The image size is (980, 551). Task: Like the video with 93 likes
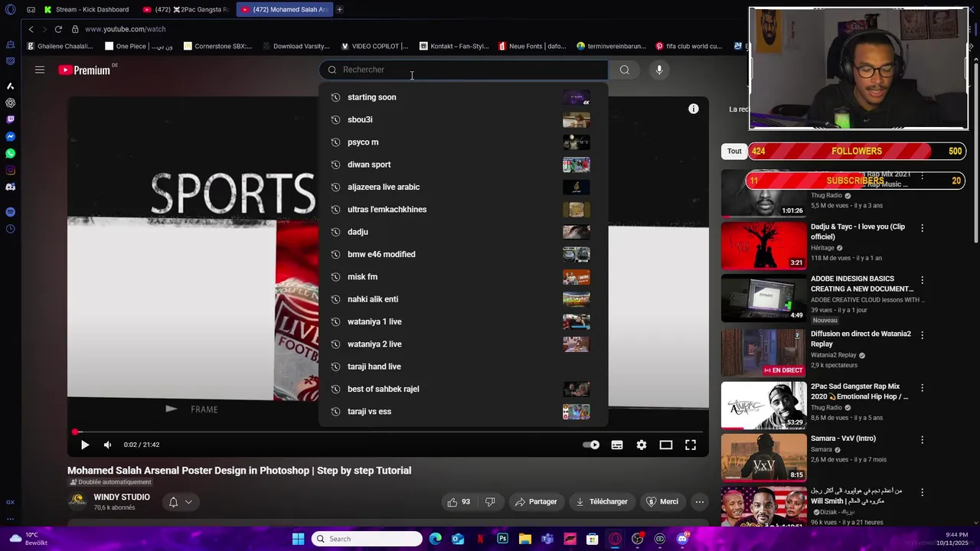coord(459,502)
